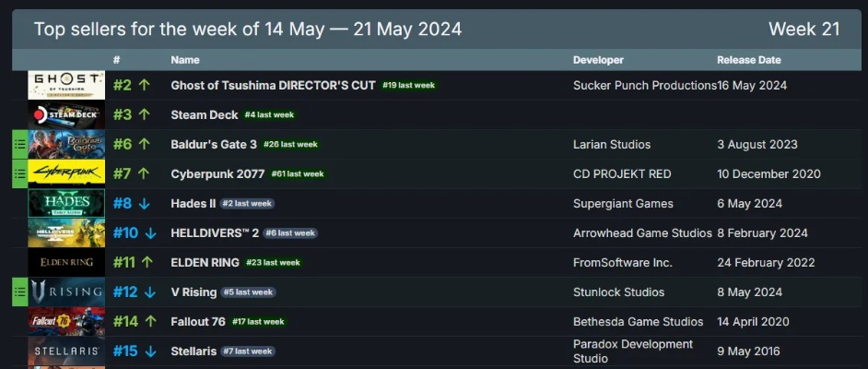Click the up arrow next to rank #2
Viewport: 868px width, 369px height.
coord(145,86)
